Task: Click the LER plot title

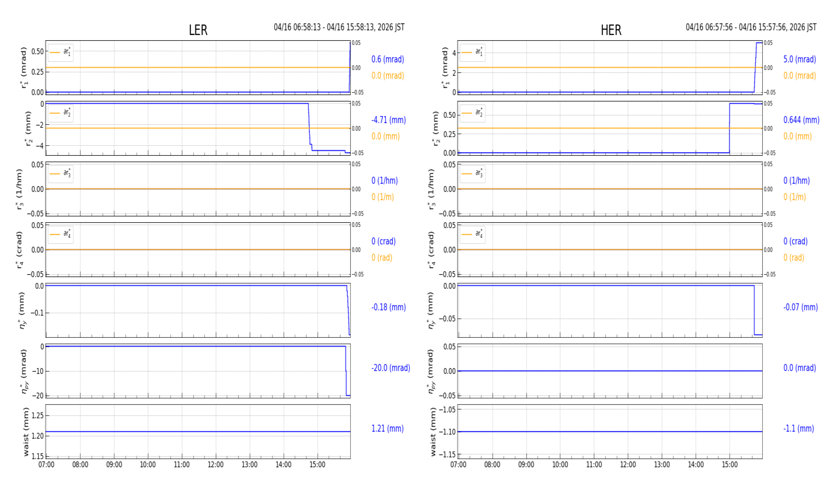Action: (x=198, y=30)
